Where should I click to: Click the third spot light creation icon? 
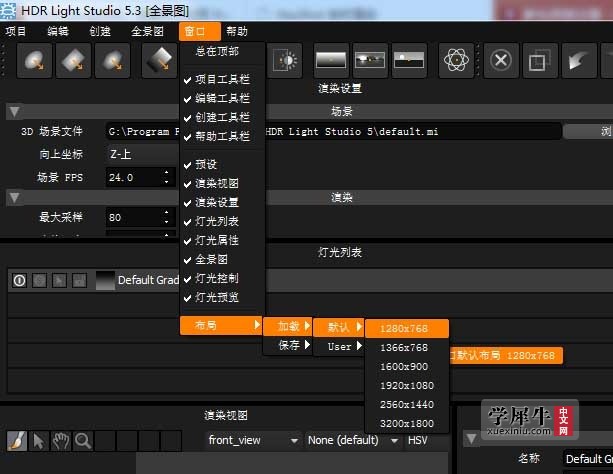point(113,61)
